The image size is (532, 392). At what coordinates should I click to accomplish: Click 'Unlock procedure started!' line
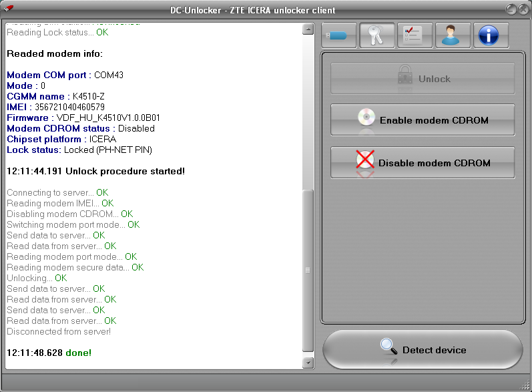click(x=95, y=172)
